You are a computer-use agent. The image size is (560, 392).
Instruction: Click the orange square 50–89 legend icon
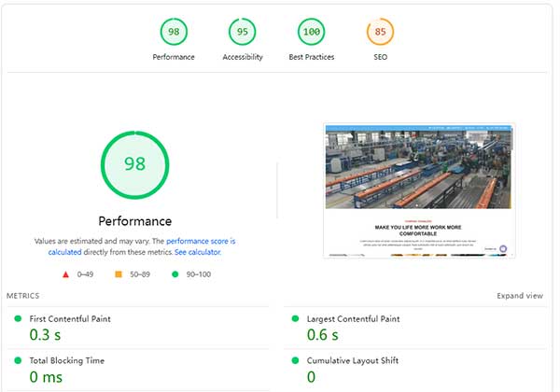click(119, 274)
